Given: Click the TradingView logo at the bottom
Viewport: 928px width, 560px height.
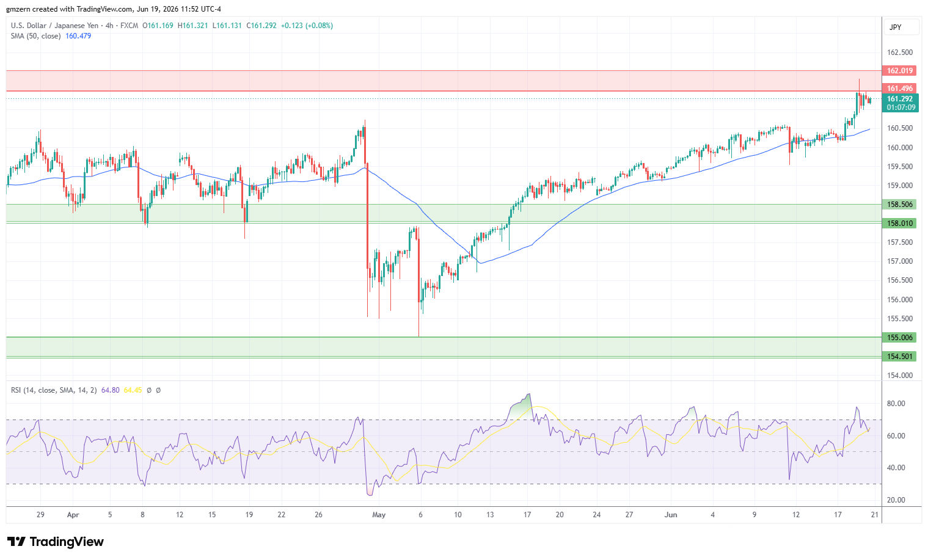Looking at the screenshot, I should (x=56, y=542).
